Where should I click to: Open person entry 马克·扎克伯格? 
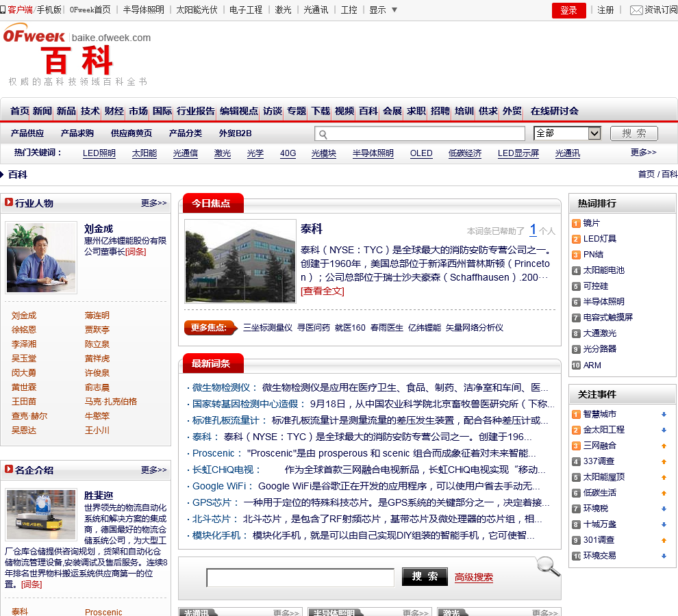point(111,402)
